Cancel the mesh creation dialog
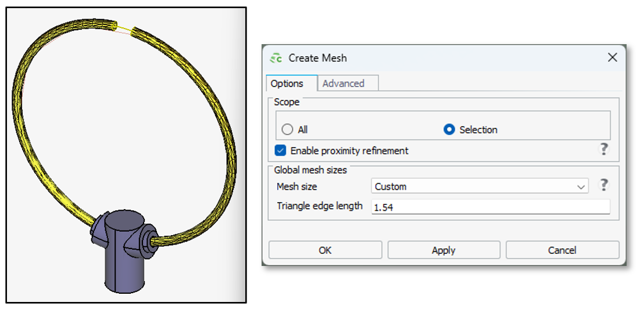The image size is (644, 313). [x=562, y=250]
